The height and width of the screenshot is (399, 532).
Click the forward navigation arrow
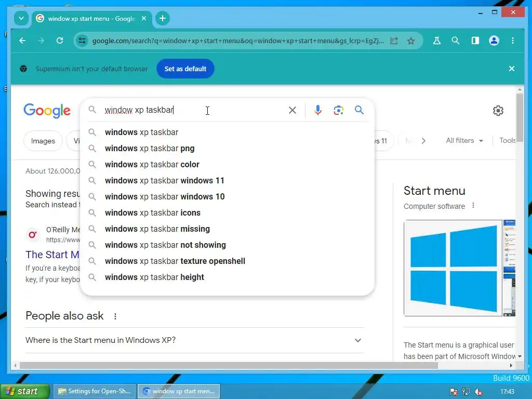pos(41,41)
